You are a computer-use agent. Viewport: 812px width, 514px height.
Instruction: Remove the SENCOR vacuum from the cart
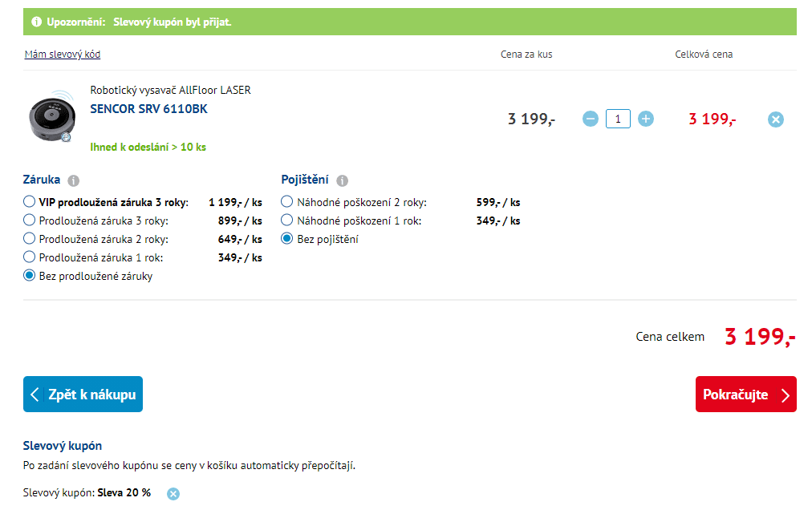[x=775, y=119]
